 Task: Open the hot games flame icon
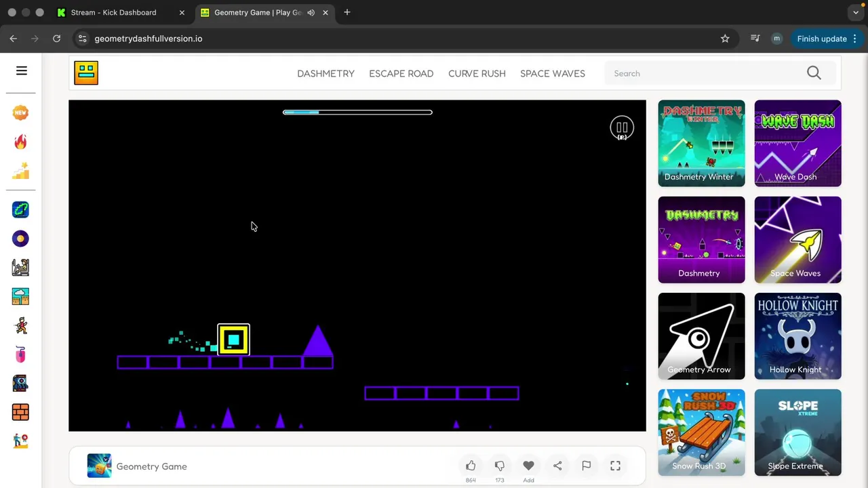point(20,142)
